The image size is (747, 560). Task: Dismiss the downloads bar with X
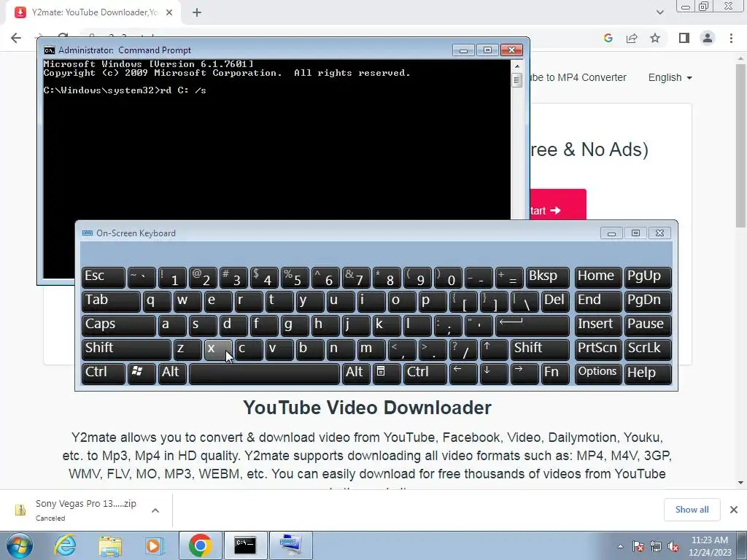(x=734, y=510)
